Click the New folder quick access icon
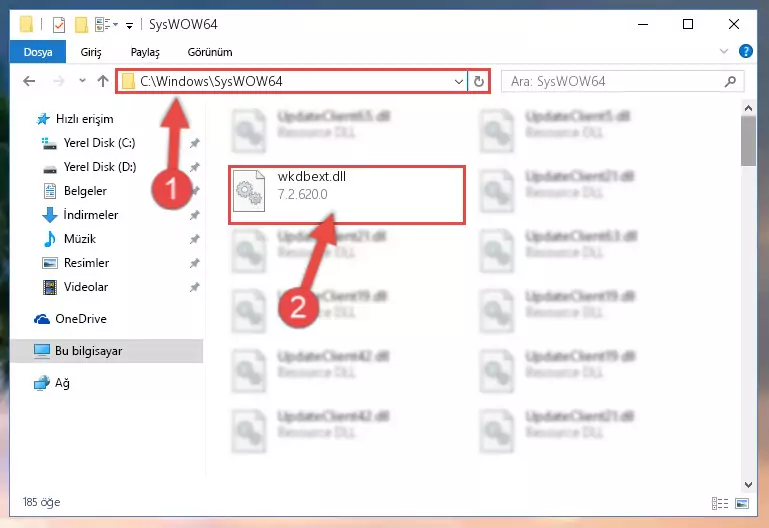The width and height of the screenshot is (769, 528). pyautogui.click(x=81, y=24)
